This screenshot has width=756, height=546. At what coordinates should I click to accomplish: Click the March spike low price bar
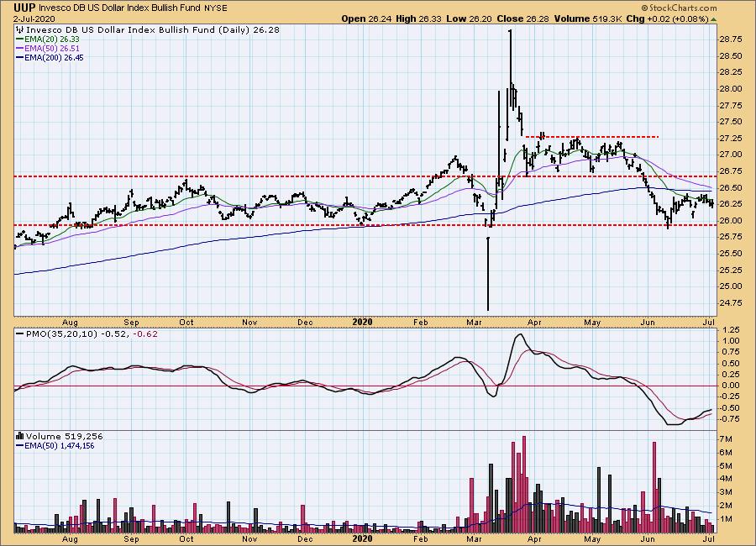click(488, 274)
